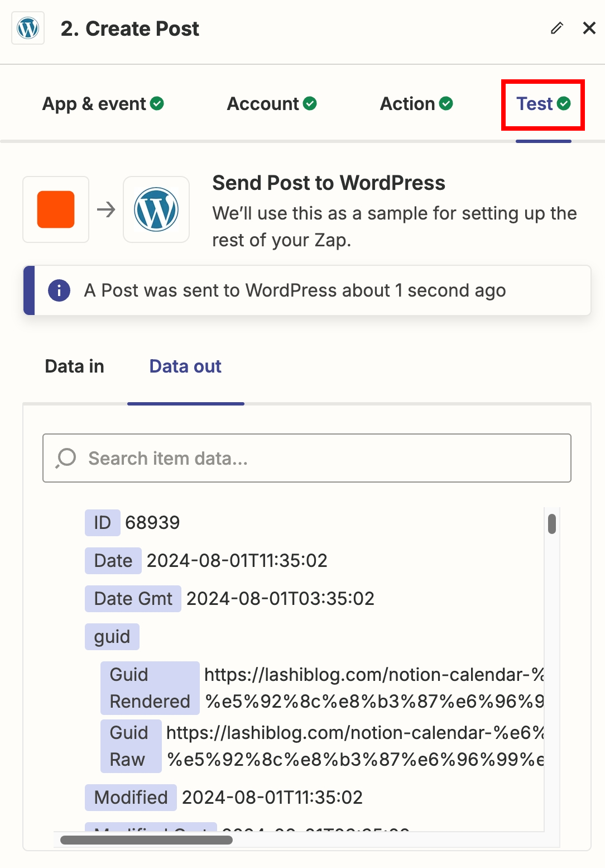The image size is (605, 868).
Task: Open the App & event tab
Action: [95, 104]
